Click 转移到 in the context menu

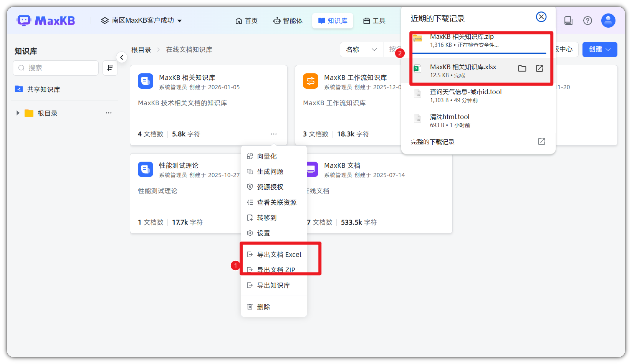(x=274, y=218)
